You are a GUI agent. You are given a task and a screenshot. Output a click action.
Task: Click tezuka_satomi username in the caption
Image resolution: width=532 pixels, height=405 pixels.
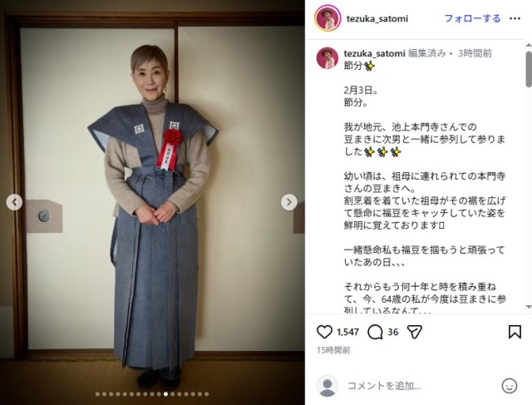[x=374, y=53]
